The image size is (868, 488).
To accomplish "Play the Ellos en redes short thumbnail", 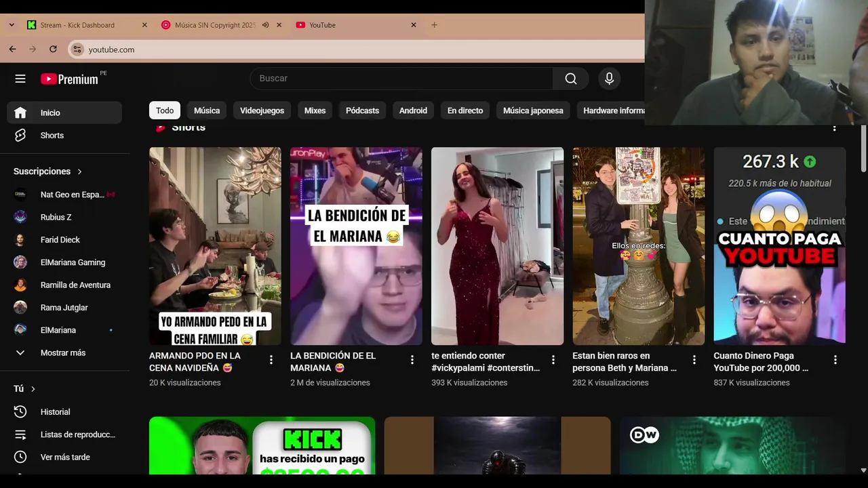I will 638,246.
